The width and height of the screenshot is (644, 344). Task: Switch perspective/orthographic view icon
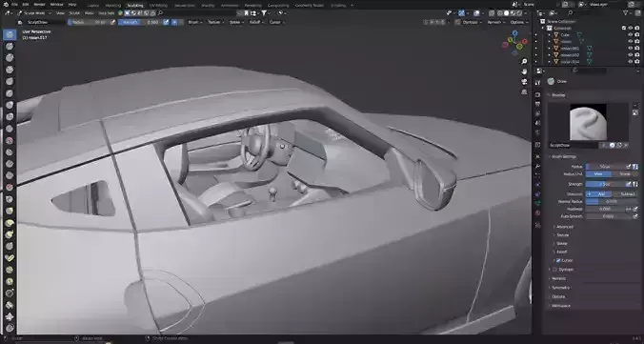click(x=525, y=92)
